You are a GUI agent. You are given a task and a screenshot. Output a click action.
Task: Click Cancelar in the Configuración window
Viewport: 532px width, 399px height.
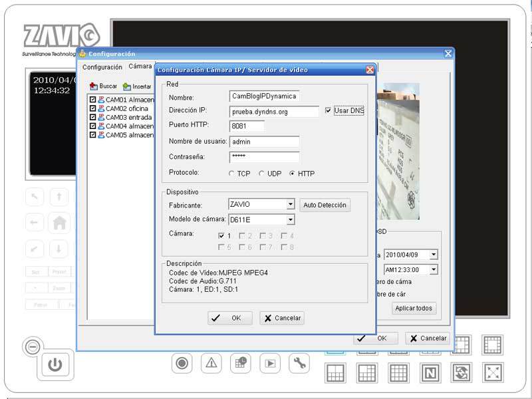click(428, 338)
